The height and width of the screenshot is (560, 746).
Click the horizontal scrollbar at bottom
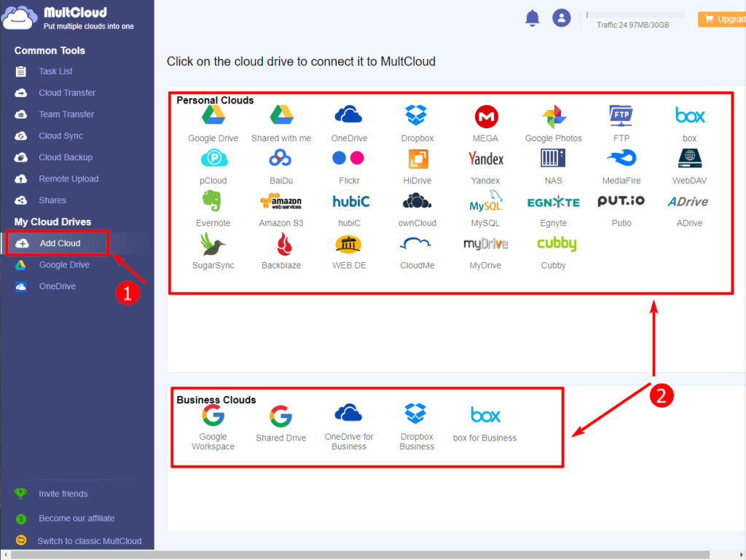coord(364,555)
